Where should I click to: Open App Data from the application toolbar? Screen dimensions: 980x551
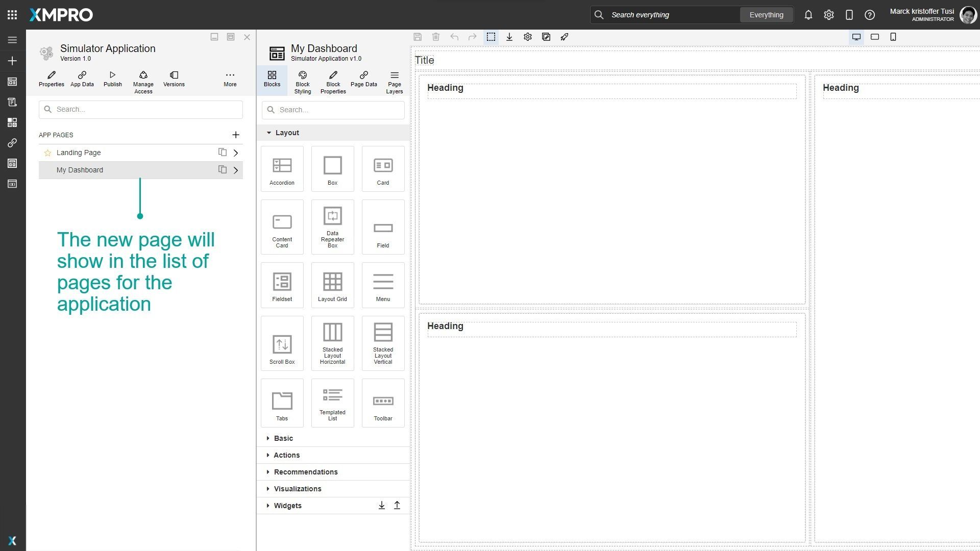pos(82,79)
